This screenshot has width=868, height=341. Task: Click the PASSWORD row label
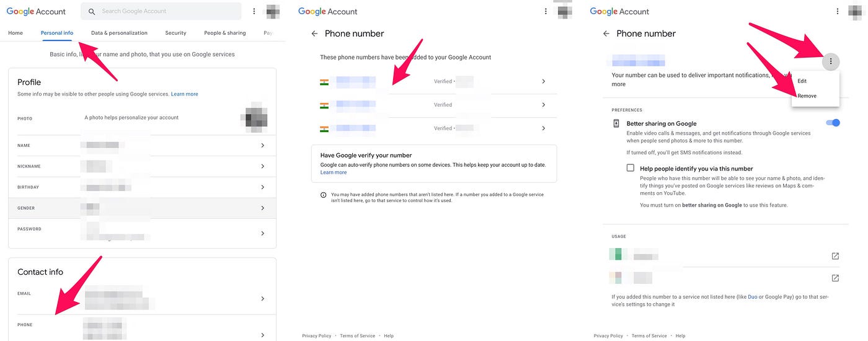point(29,229)
